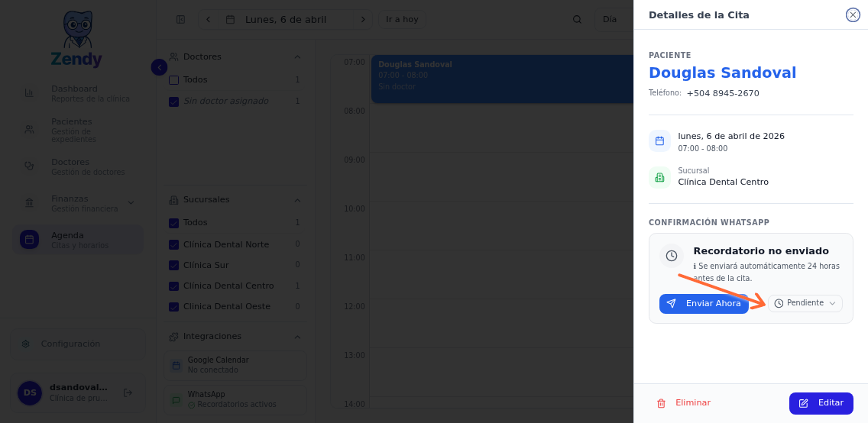Viewport: 868px width, 423px height.
Task: Check the Todos doctors checkbox
Action: coord(173,79)
